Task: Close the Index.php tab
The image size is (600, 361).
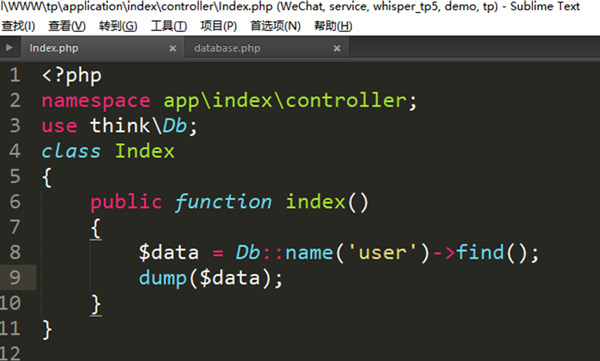Action: (x=173, y=48)
